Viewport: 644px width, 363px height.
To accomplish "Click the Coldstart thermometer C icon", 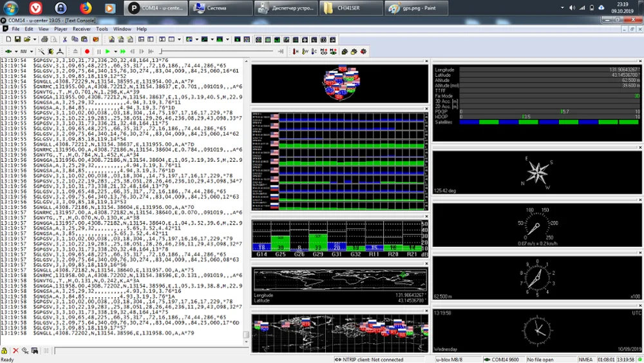I will [x=314, y=52].
